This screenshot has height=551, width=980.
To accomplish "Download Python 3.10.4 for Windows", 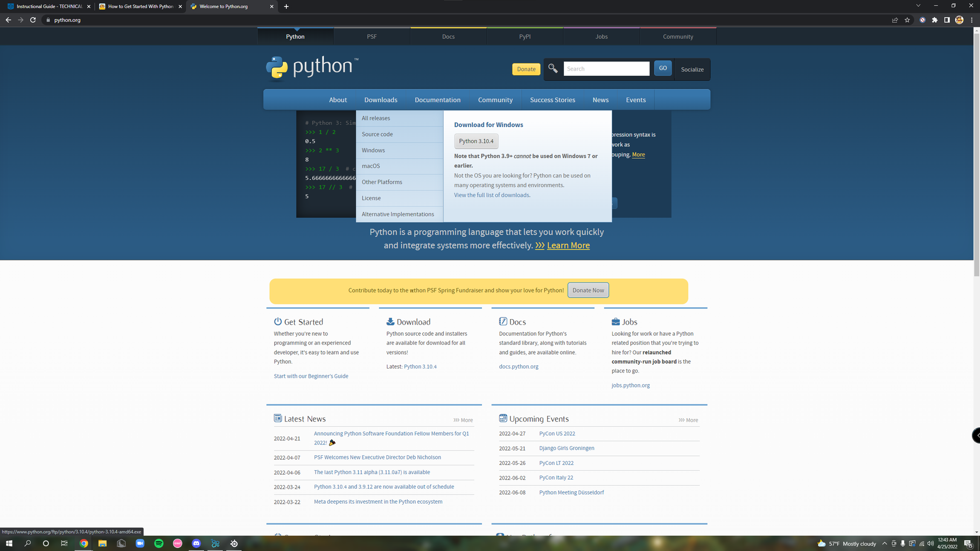I will click(476, 141).
